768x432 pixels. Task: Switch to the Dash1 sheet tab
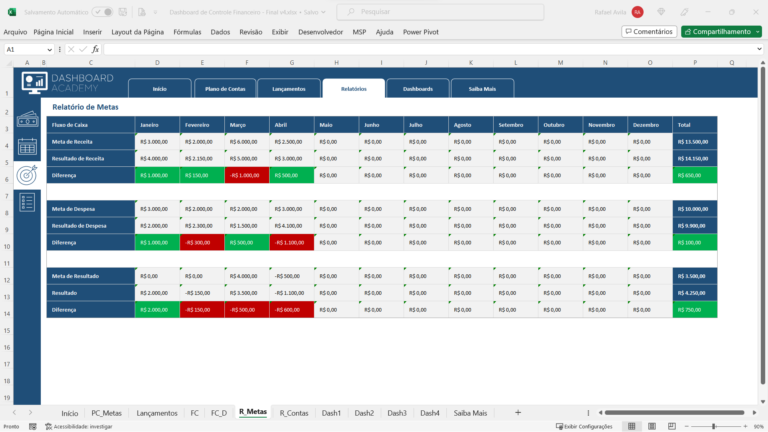(331, 413)
